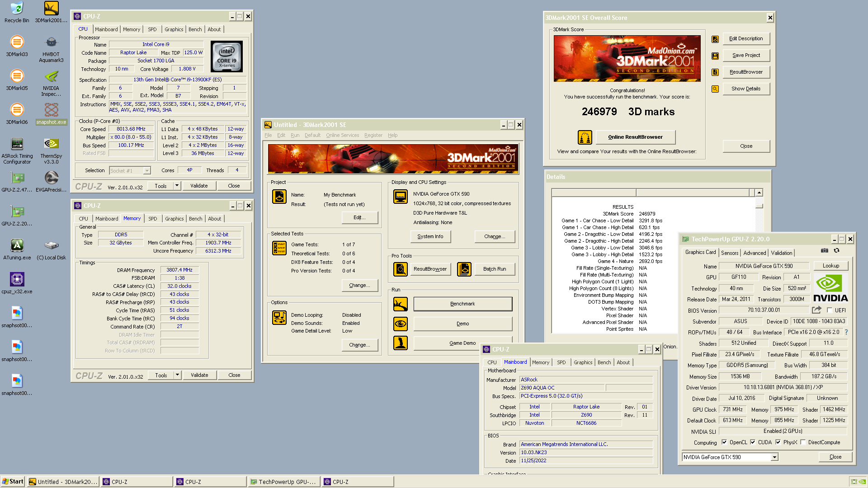868x488 pixels.
Task: Switch to SPD tab in Memory CPU-Z window
Action: pyautogui.click(x=153, y=219)
